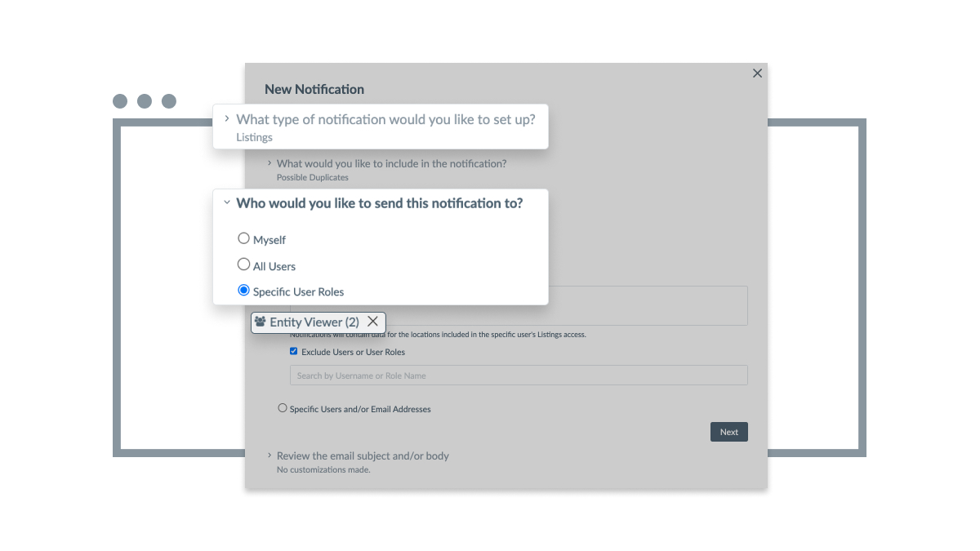Click the first gray window dot

pos(120,101)
